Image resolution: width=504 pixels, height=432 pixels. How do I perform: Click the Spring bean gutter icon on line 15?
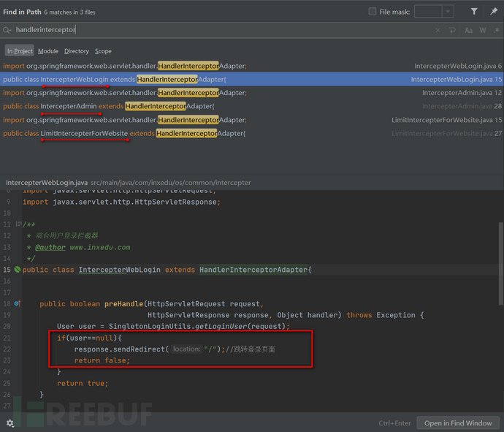point(17,270)
